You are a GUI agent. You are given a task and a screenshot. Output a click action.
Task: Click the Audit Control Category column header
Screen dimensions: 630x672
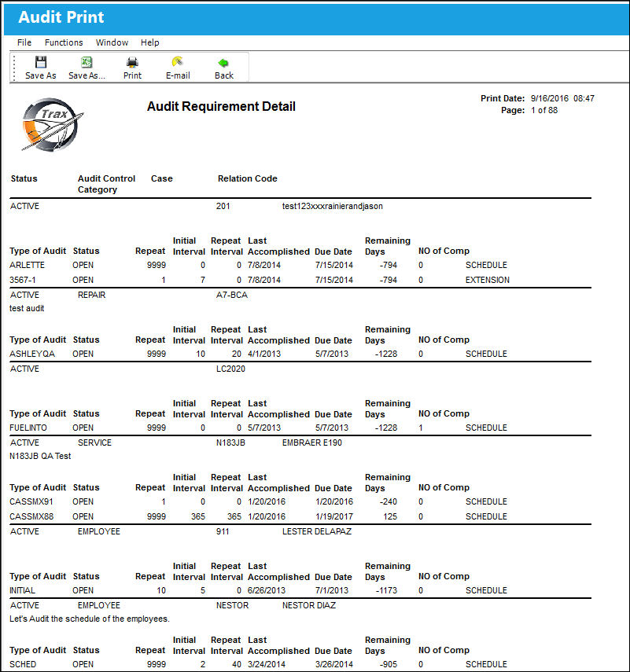pyautogui.click(x=106, y=184)
